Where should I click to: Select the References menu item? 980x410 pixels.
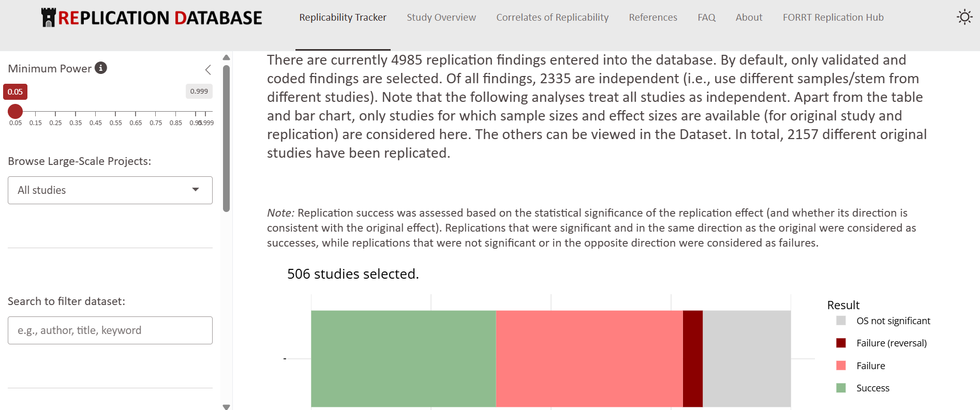(x=652, y=17)
